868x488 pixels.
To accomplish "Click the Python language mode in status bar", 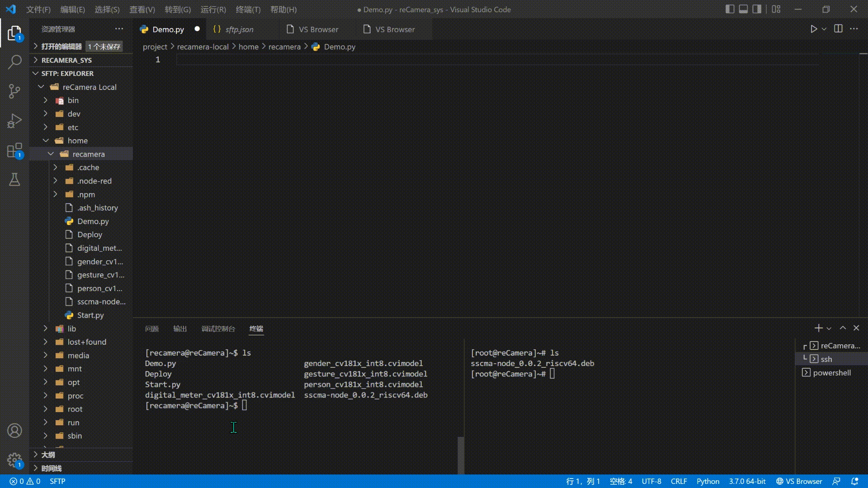I will pos(708,481).
